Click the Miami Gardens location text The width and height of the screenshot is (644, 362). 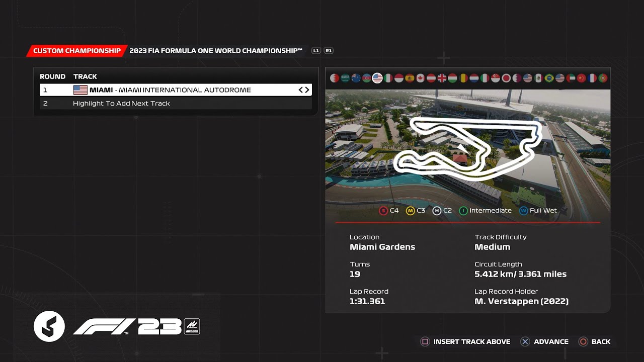[382, 247]
